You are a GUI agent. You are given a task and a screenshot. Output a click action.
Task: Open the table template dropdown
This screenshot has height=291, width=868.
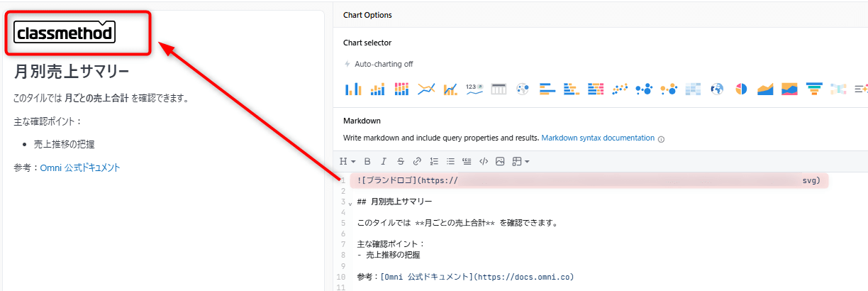[520, 162]
